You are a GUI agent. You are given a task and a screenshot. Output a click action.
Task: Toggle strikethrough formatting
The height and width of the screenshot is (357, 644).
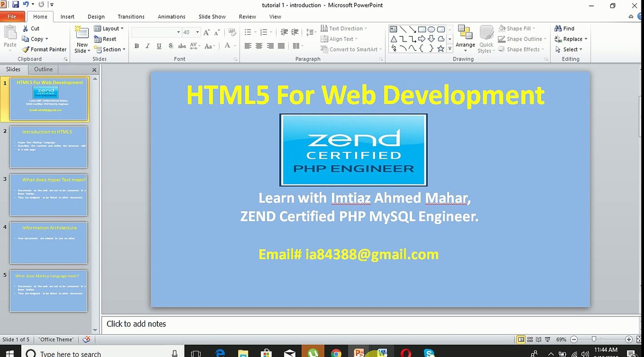coord(182,46)
